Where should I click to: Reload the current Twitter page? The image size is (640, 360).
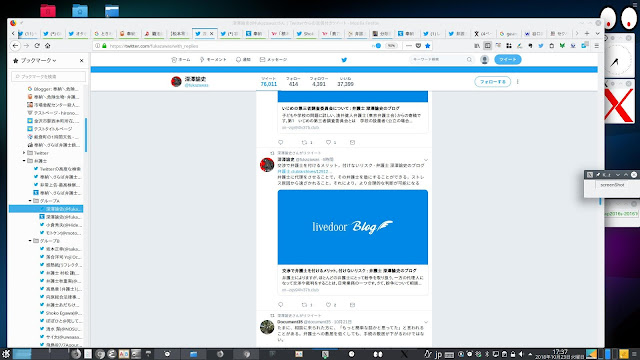[x=37, y=46]
